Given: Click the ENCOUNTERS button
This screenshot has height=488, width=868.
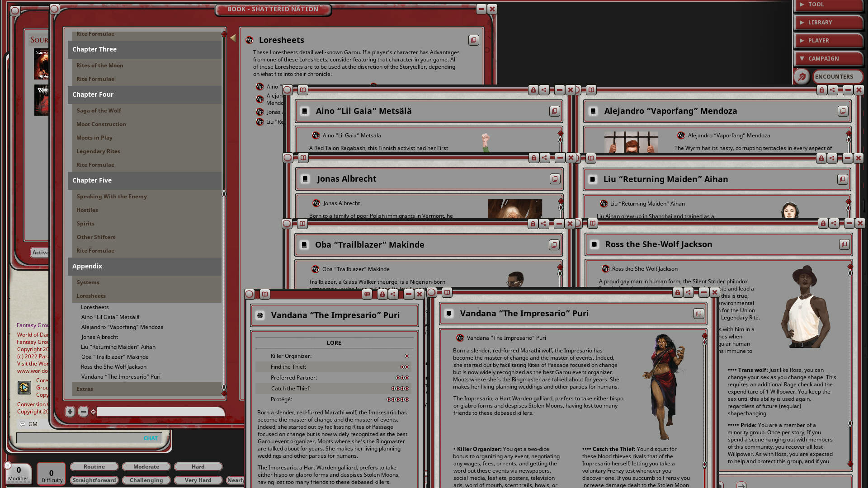Looking at the screenshot, I should [x=837, y=76].
